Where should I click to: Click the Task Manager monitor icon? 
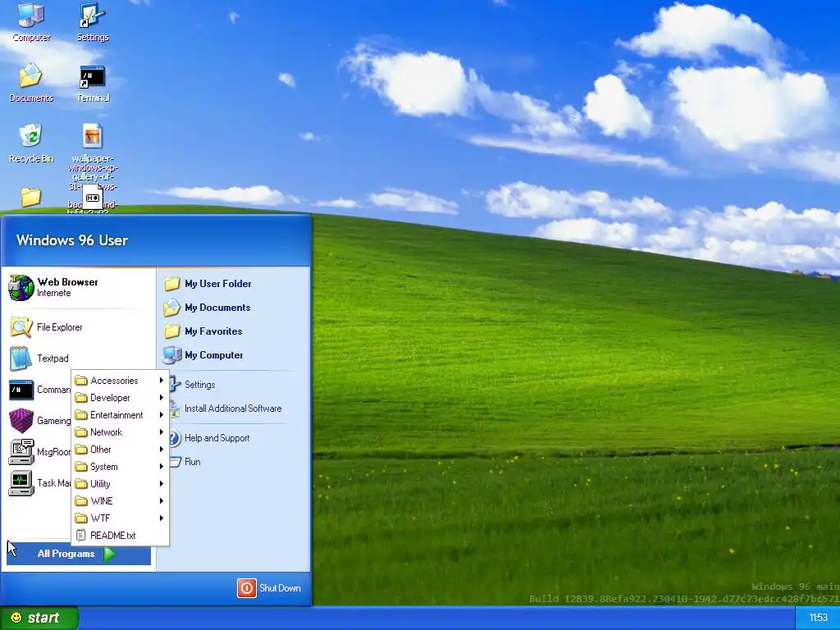click(21, 483)
